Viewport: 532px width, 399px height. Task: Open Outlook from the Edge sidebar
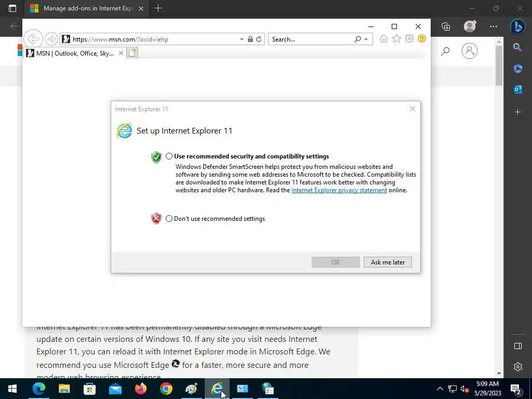(x=518, y=89)
